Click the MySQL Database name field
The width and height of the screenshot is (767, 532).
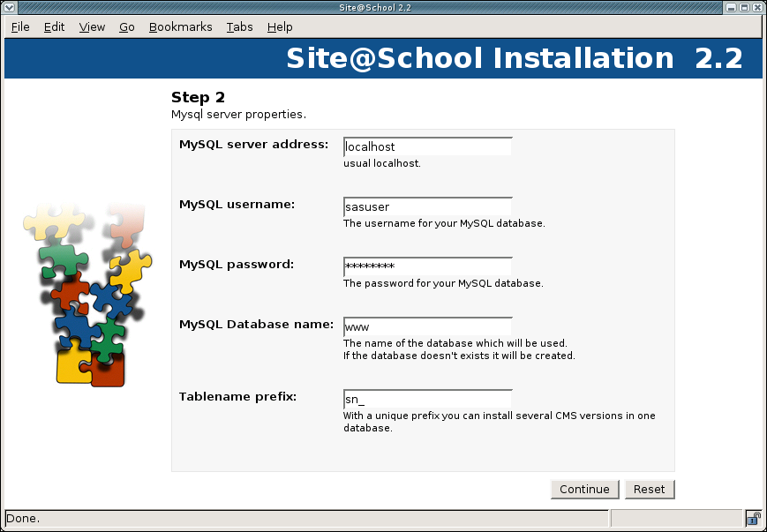(427, 326)
